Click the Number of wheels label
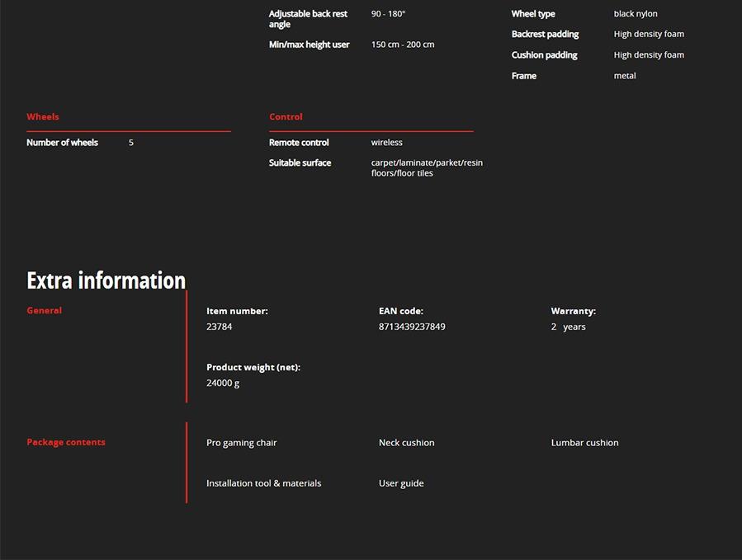 (62, 143)
